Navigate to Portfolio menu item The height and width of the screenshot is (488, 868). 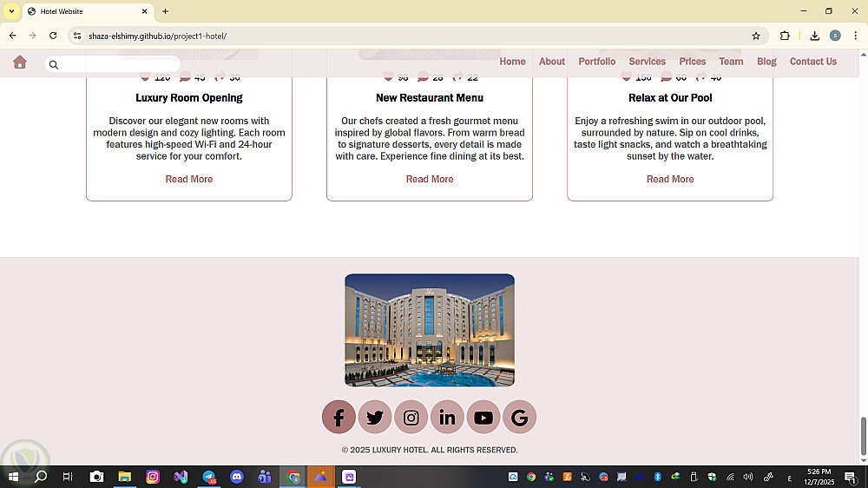coord(597,62)
